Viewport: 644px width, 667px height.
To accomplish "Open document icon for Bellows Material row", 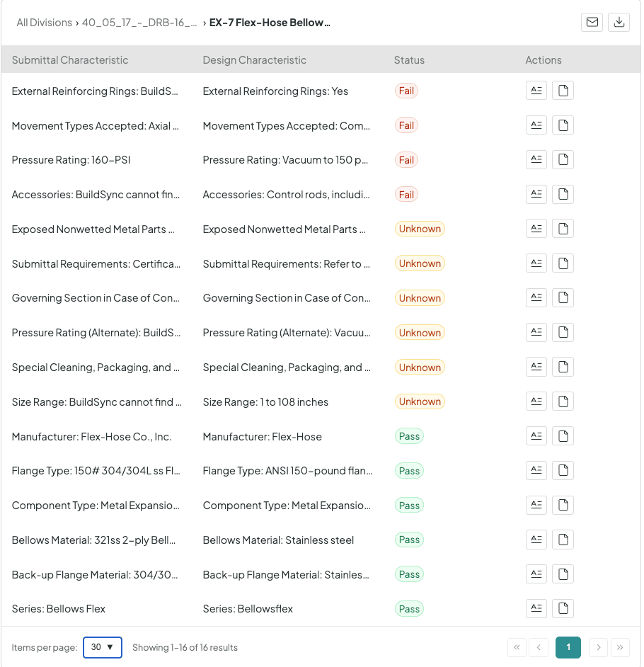I will coord(563,540).
